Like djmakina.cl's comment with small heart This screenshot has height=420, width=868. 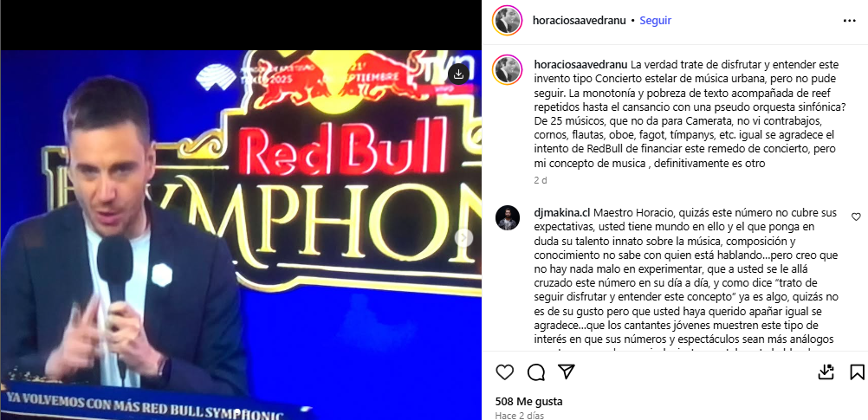click(x=856, y=216)
